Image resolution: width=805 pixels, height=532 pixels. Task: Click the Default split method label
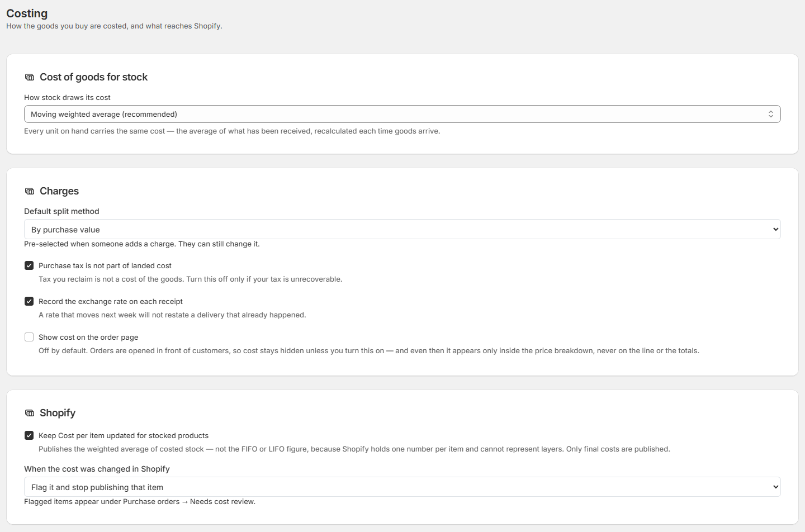pyautogui.click(x=61, y=211)
